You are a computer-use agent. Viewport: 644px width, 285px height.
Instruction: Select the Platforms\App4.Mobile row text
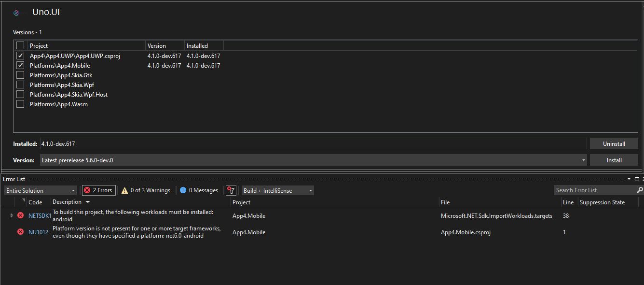coord(60,66)
